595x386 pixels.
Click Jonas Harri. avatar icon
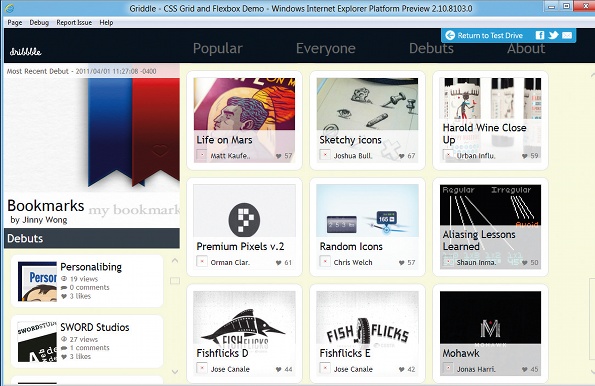coord(448,368)
